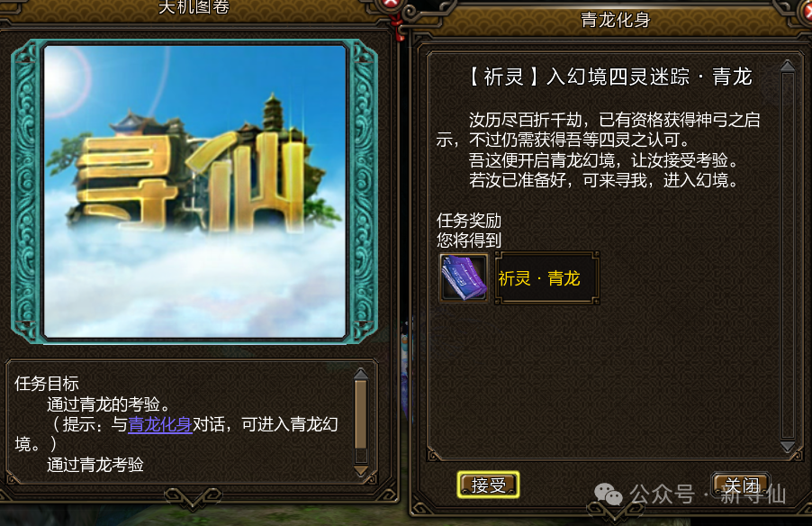Click the 任务目标 panel scrollbar thumb

click(x=361, y=414)
